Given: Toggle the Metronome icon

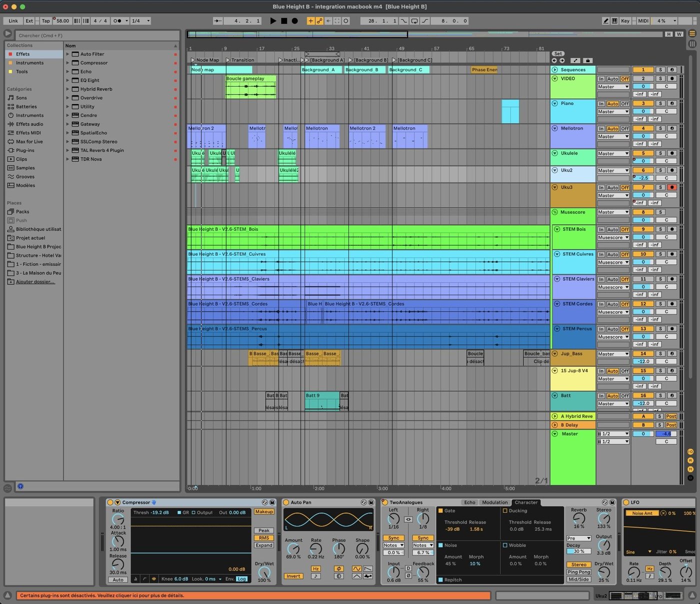Looking at the screenshot, I should [117, 21].
